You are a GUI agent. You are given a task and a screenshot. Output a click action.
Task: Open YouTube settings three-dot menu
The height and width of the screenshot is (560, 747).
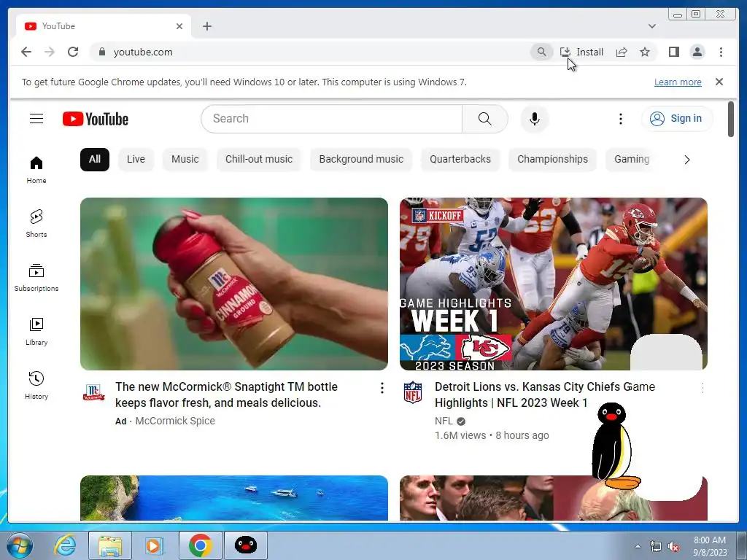620,119
